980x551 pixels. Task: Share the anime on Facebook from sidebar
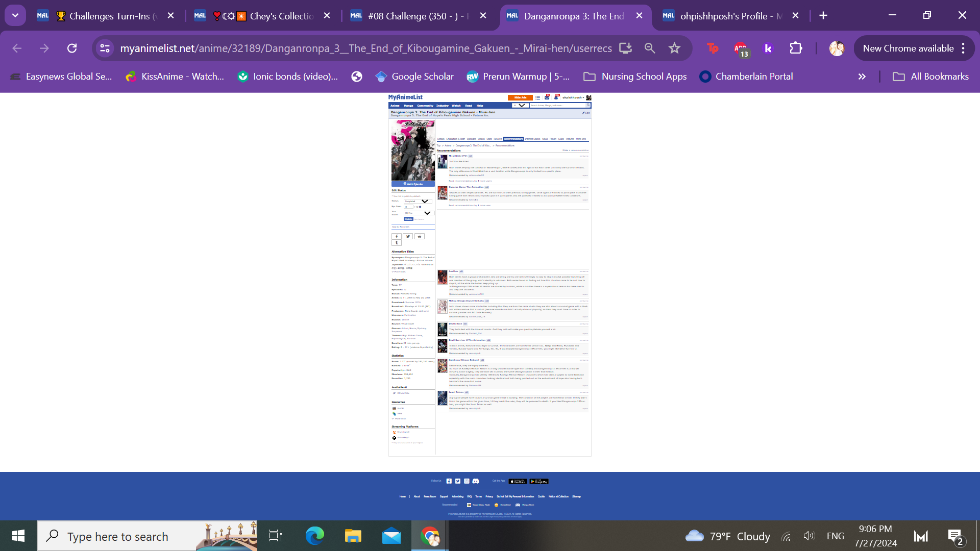click(x=397, y=236)
